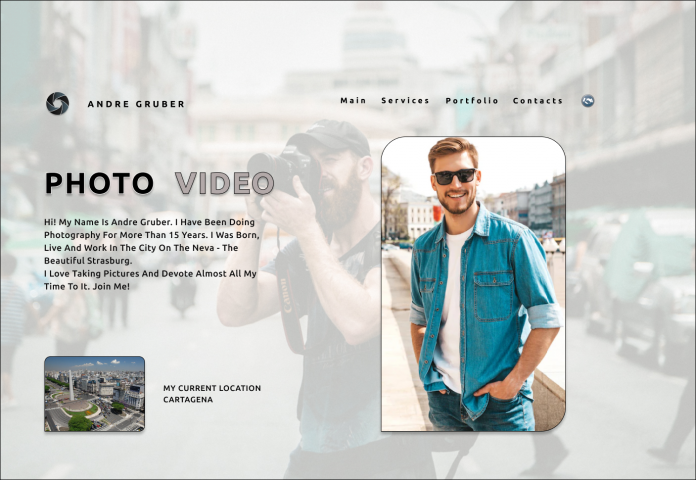Click the portrait photo of man in sunglasses
The width and height of the screenshot is (696, 480).
click(473, 284)
